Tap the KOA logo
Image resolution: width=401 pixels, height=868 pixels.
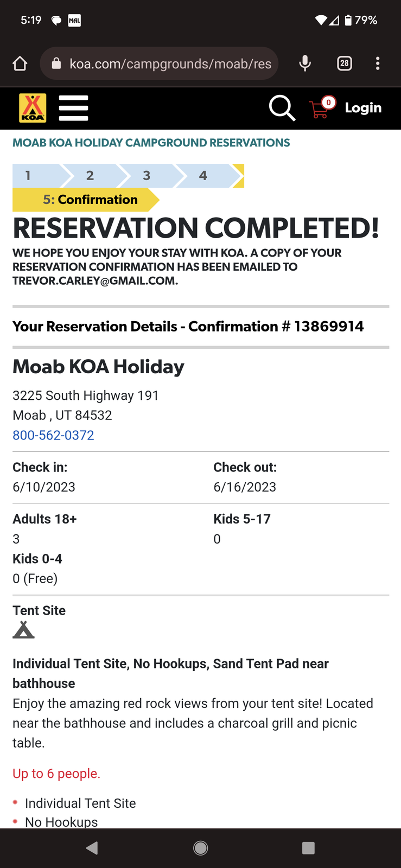33,108
